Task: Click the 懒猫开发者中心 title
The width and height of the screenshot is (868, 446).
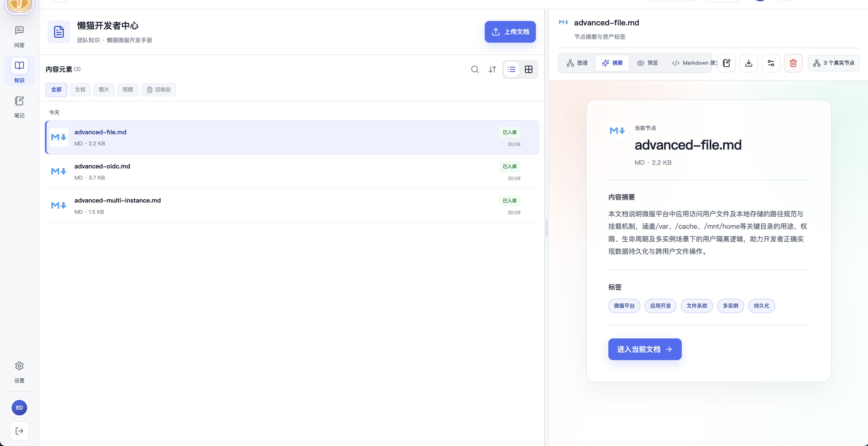Action: pyautogui.click(x=108, y=26)
